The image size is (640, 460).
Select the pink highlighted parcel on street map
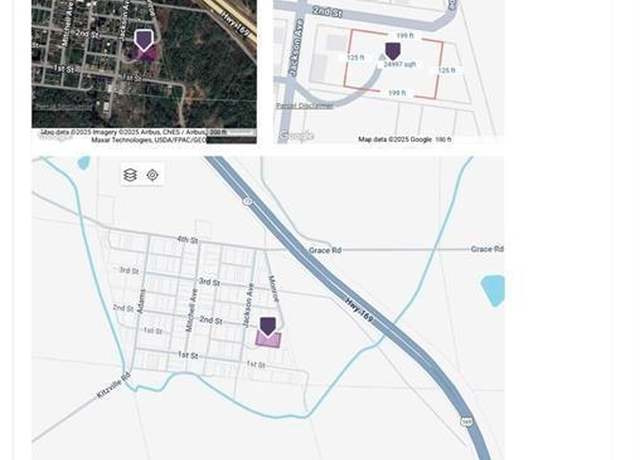coord(268,340)
